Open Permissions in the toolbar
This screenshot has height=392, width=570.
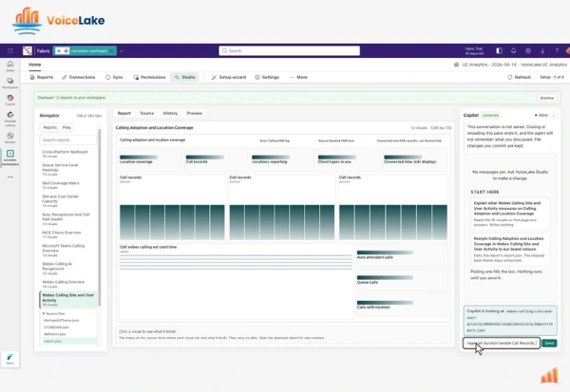149,78
